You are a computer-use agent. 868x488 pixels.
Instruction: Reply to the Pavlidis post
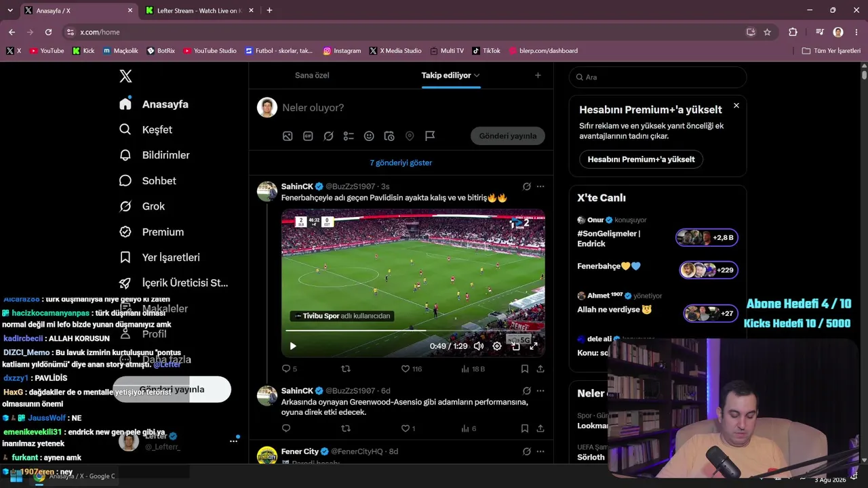pos(286,369)
